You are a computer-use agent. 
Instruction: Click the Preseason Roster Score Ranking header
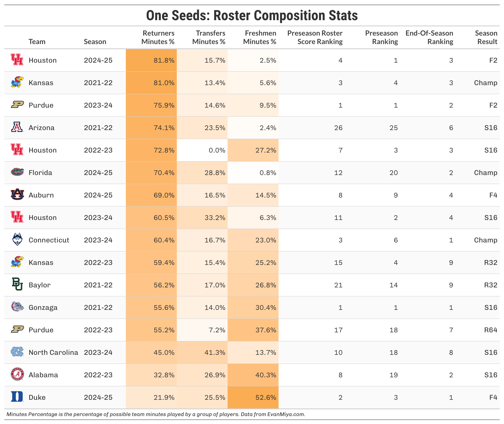pos(315,37)
